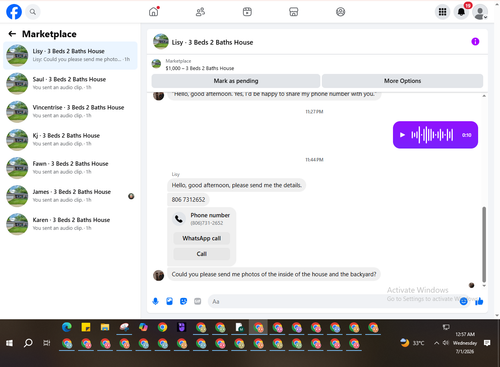The height and width of the screenshot is (367, 500).
Task: Click the Call button under phone number
Action: [x=202, y=254]
